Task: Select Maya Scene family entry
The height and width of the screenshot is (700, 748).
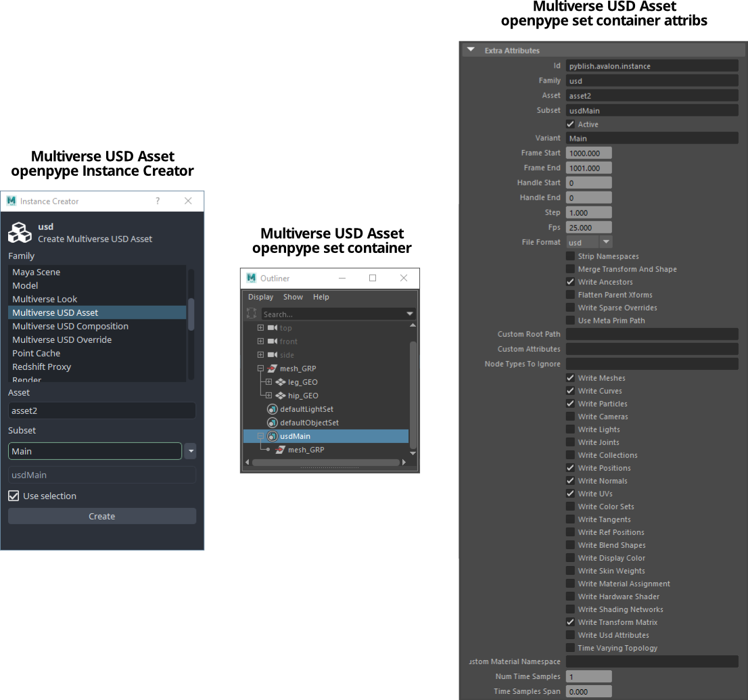Action: 97,272
